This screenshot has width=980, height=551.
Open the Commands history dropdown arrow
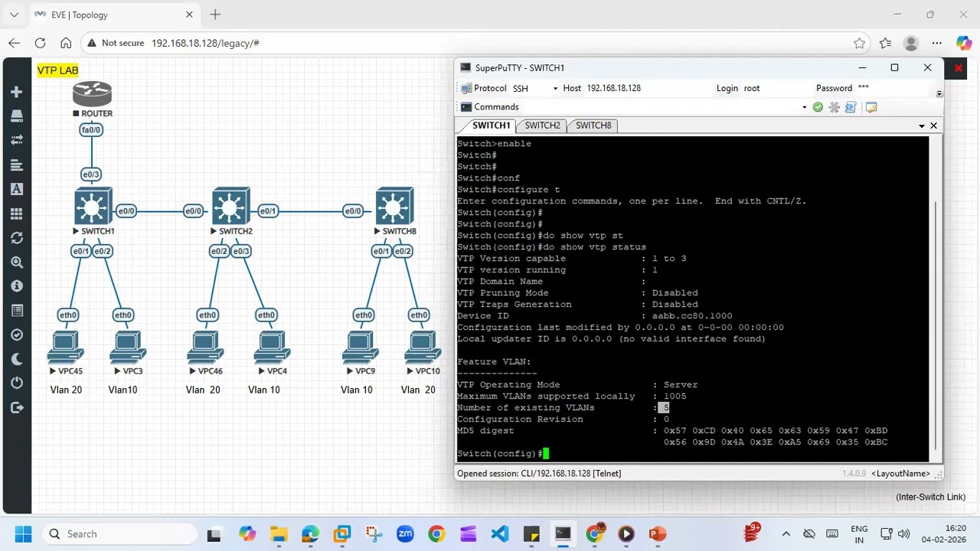click(x=804, y=107)
